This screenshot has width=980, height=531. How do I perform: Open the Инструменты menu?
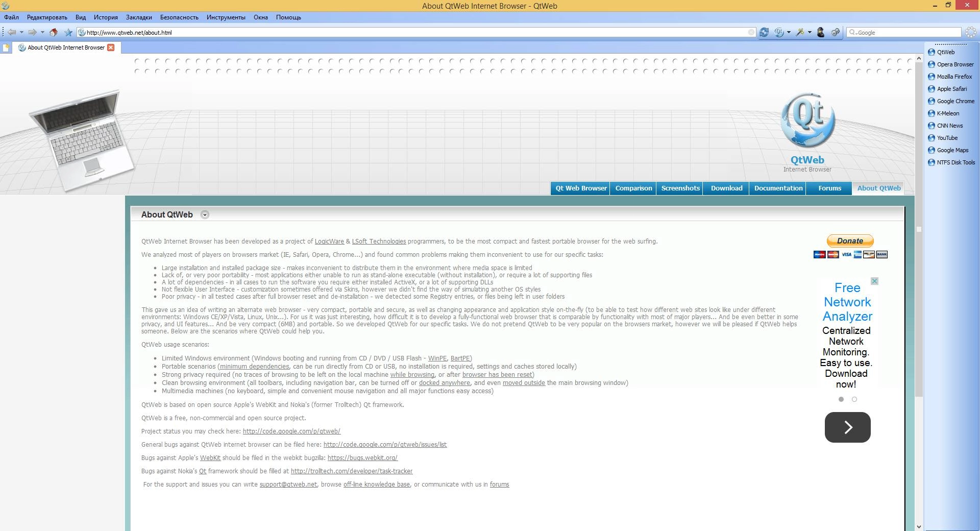coord(226,17)
